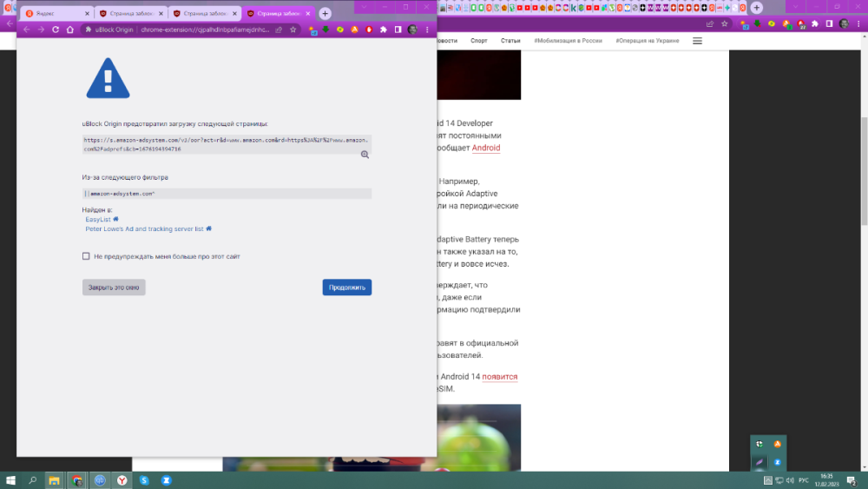The width and height of the screenshot is (868, 489).
Task: Click the background page vertical scrollbar
Action: tap(865, 172)
